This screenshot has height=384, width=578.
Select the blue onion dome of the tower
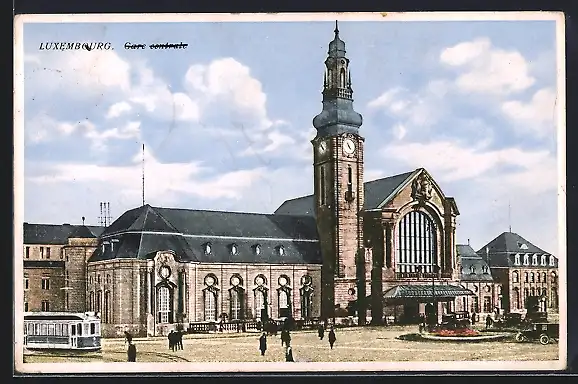337,119
